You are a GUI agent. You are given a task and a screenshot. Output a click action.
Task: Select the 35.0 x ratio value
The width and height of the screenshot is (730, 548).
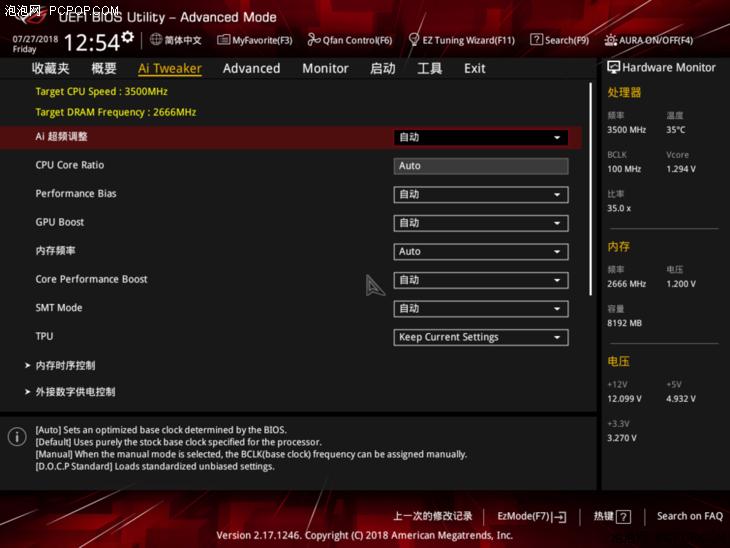coord(619,208)
